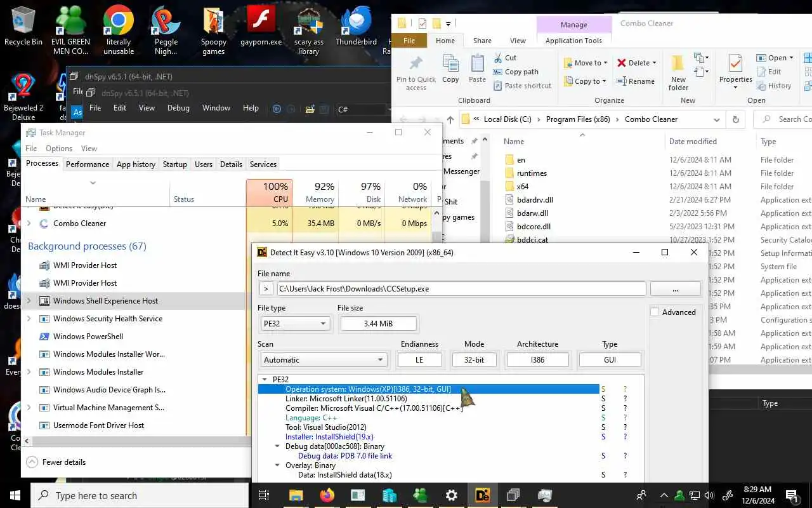The height and width of the screenshot is (508, 812).
Task: Click Fewer details in Task Manager
Action: pos(56,462)
